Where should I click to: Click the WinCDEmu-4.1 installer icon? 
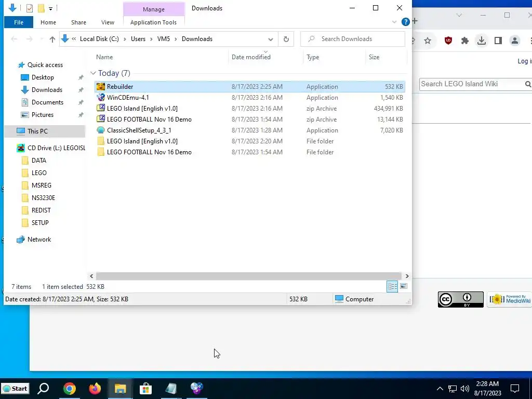101,97
